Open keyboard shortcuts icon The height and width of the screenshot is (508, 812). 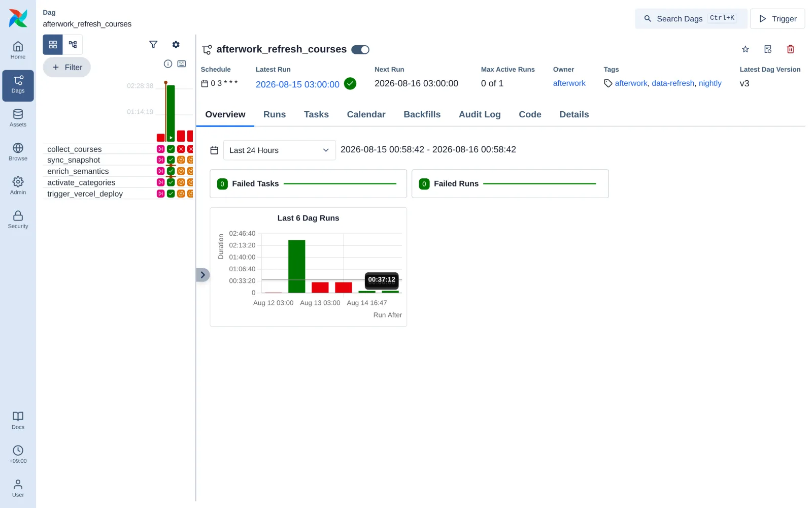(182, 63)
